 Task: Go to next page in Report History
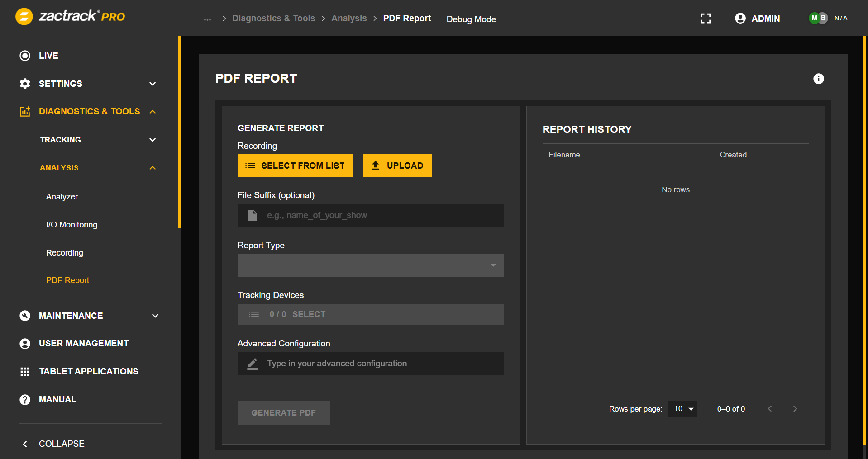point(795,409)
